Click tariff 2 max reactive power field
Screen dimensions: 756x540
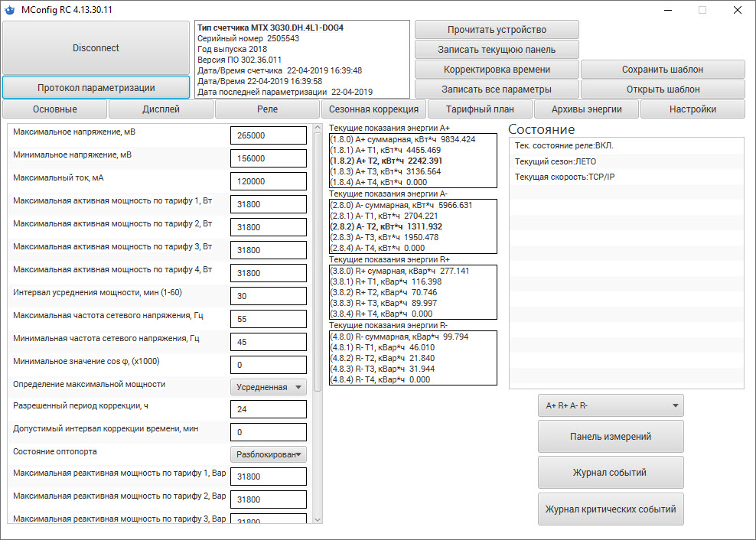269,499
